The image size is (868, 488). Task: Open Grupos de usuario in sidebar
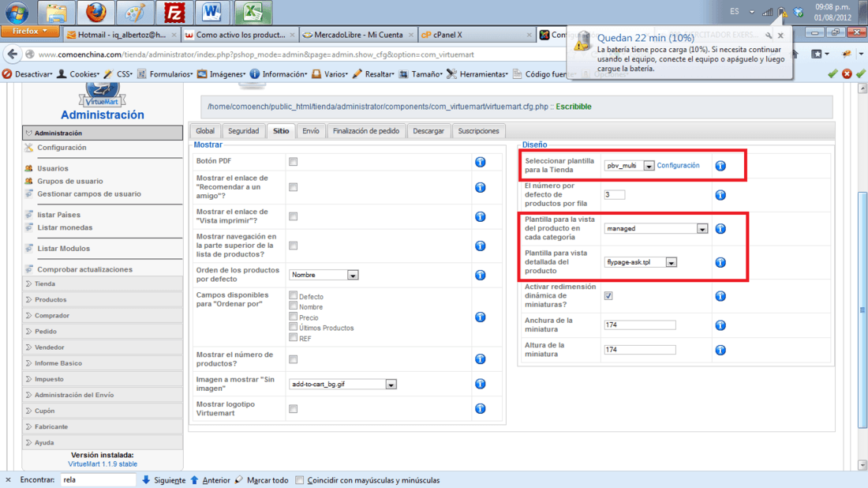tap(69, 181)
